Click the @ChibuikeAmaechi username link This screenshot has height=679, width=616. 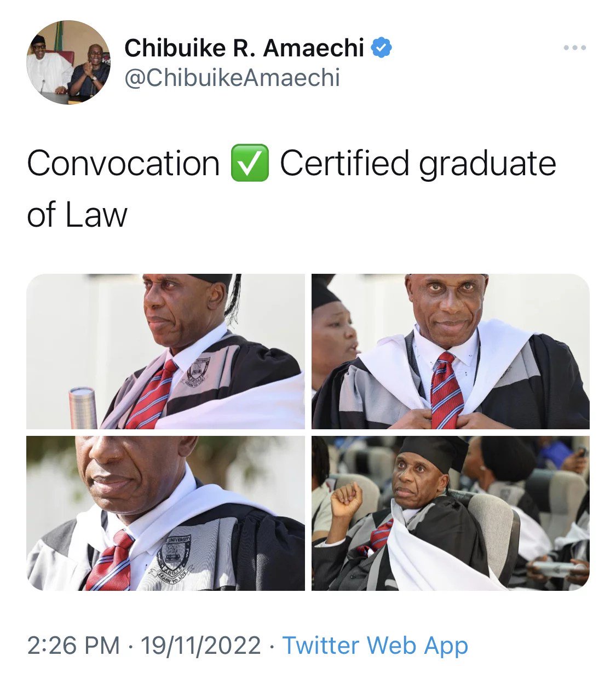coord(233,77)
